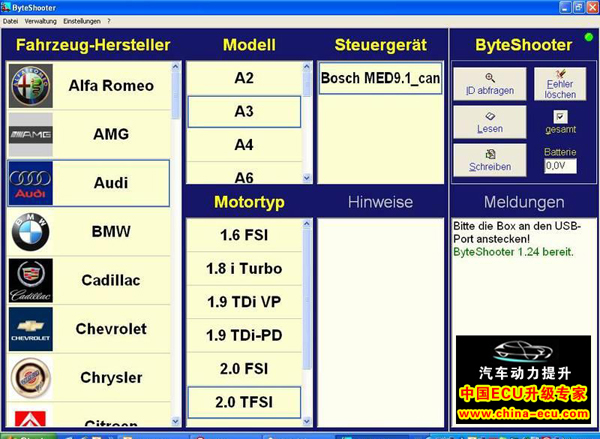The image size is (600, 439).
Task: Click the Chrysler seal logo
Action: click(x=31, y=378)
